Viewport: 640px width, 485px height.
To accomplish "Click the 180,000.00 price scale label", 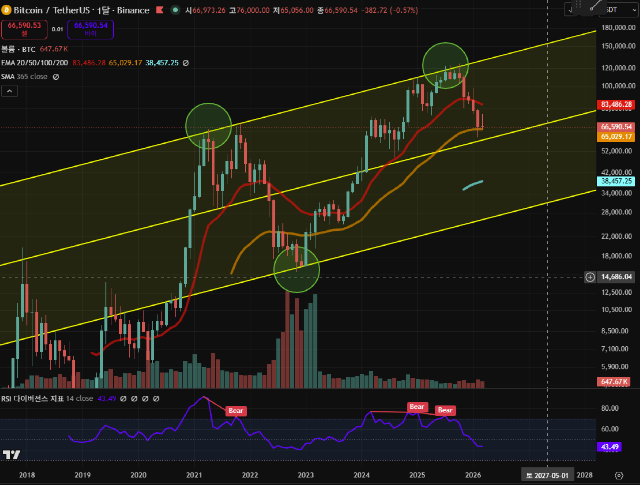I will point(618,28).
